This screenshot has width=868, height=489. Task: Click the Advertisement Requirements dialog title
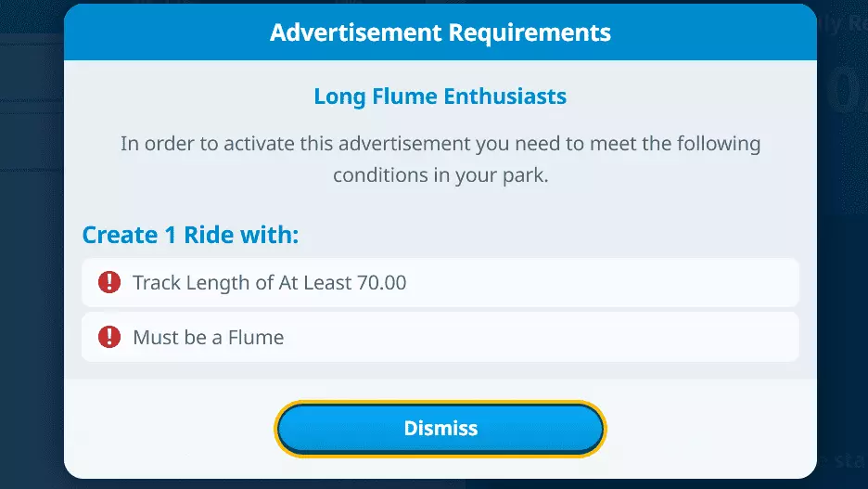440,33
